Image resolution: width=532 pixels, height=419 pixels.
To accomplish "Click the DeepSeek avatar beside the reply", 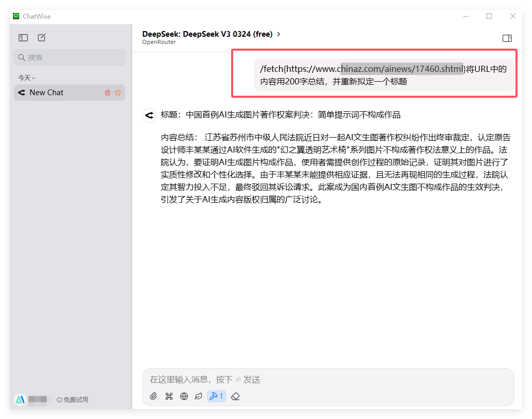I will pyautogui.click(x=149, y=115).
